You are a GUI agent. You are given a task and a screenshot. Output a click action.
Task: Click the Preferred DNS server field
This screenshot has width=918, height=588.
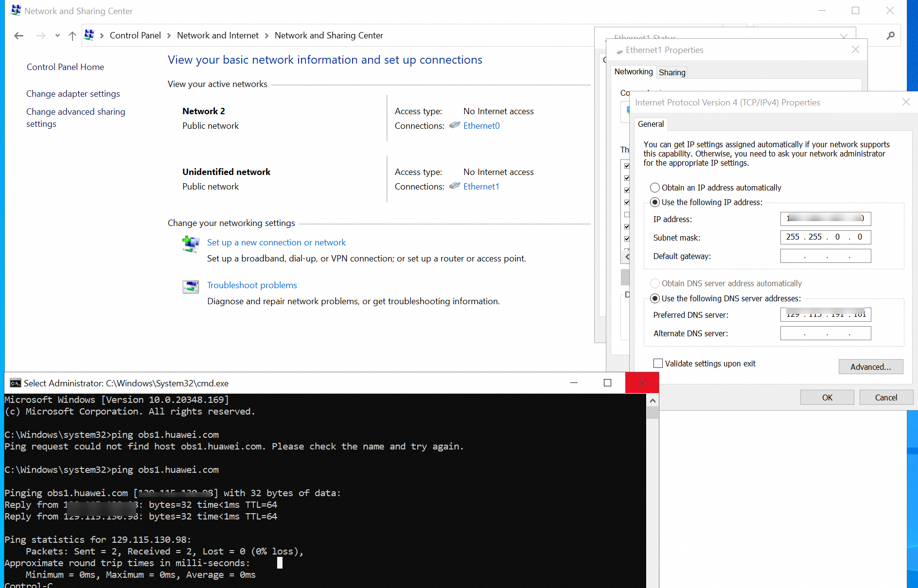pos(826,315)
